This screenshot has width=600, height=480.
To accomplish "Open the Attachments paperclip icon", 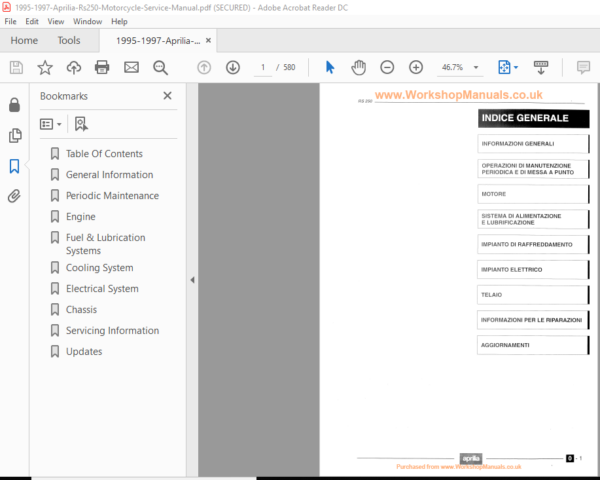I will tap(15, 196).
